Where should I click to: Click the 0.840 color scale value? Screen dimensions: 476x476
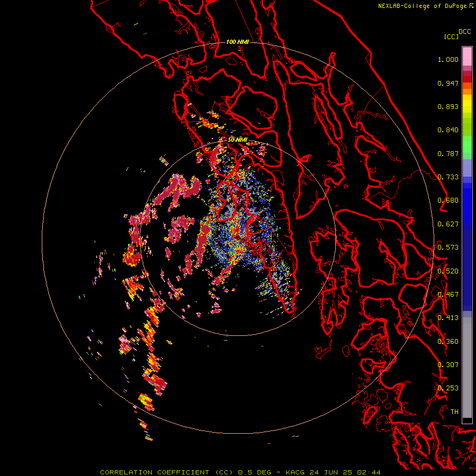pyautogui.click(x=448, y=130)
